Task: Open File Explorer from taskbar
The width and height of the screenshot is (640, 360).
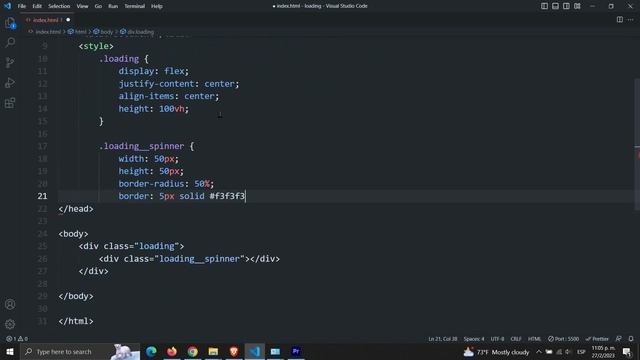Action: tap(213, 351)
